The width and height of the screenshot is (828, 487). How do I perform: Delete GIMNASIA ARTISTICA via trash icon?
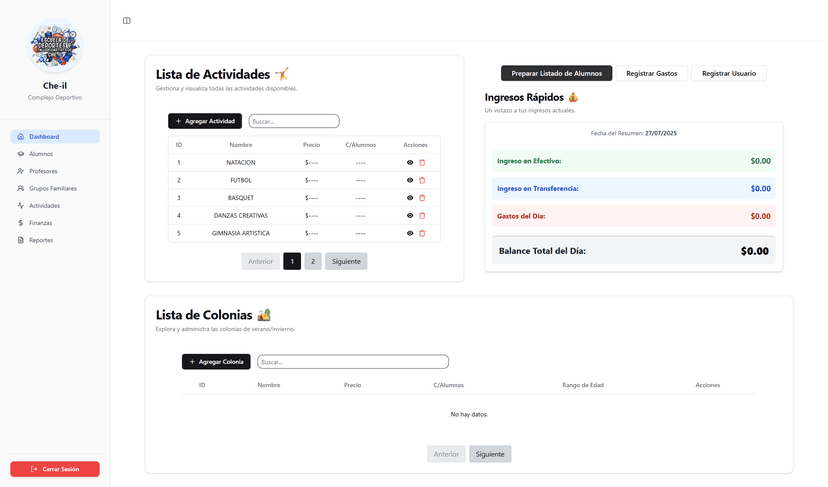[422, 233]
